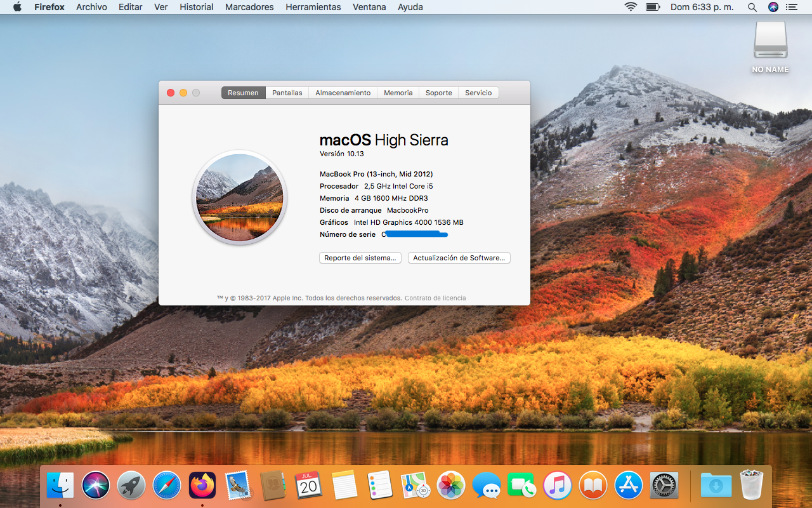Click the Reporte del sistema button

tap(360, 258)
